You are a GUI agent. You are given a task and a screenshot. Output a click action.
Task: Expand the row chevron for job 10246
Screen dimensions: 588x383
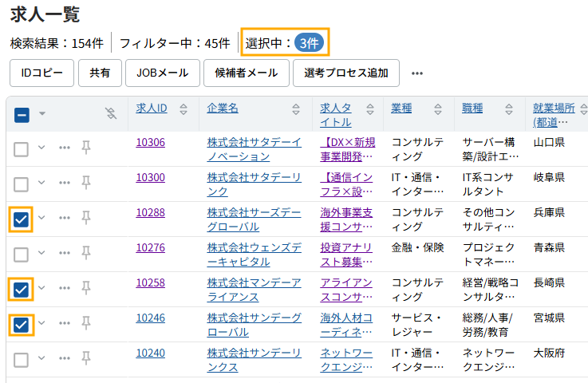42,324
